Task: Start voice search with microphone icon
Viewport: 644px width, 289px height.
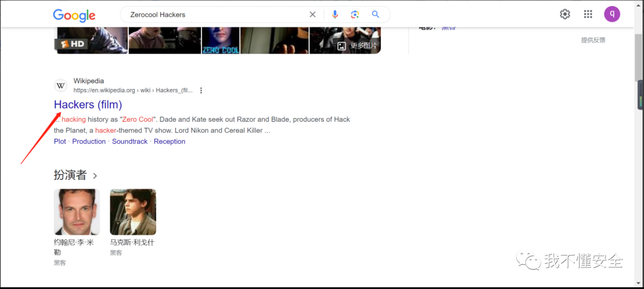Action: pyautogui.click(x=335, y=15)
